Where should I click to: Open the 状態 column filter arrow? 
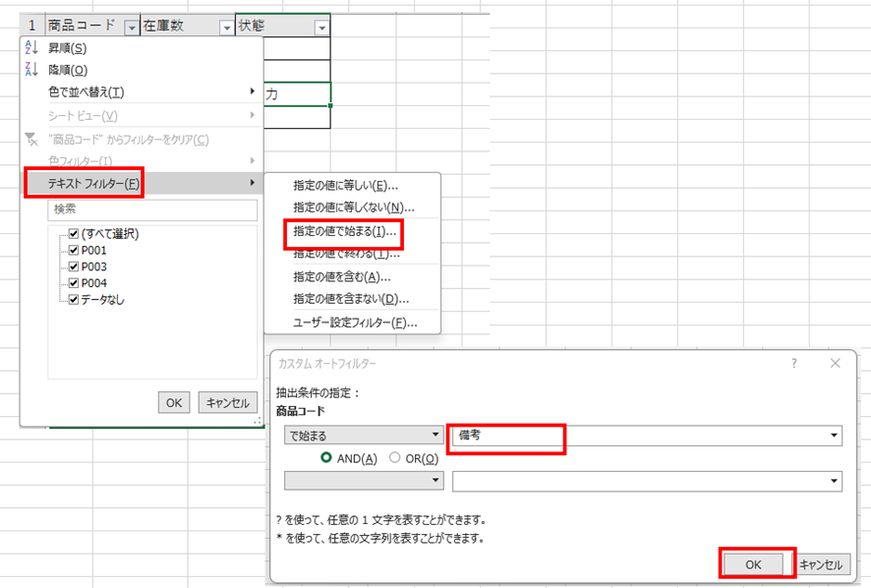(x=320, y=28)
